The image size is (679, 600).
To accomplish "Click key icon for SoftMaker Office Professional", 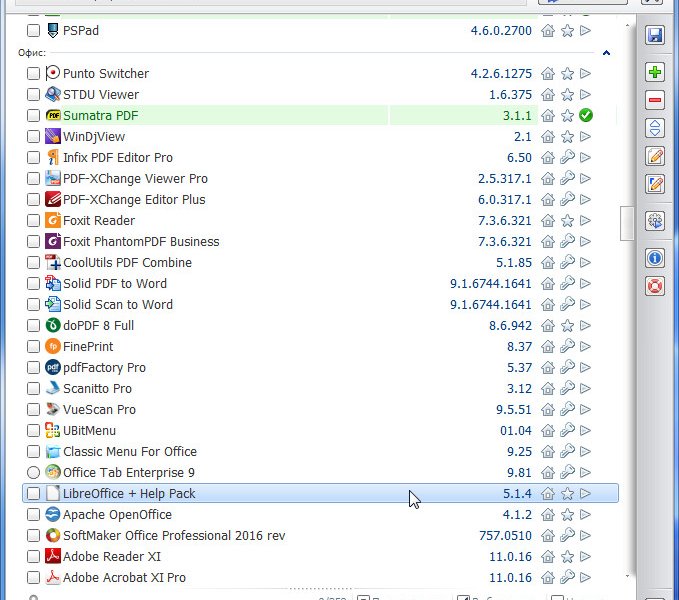I will point(567,535).
